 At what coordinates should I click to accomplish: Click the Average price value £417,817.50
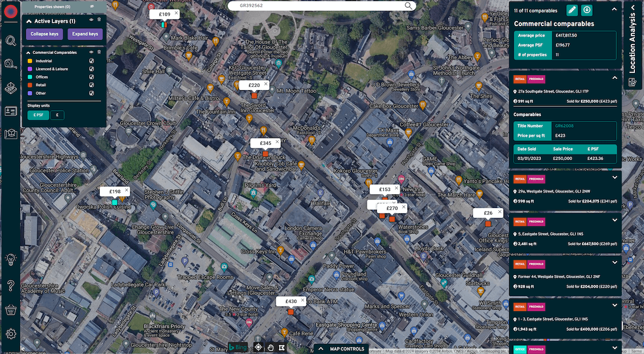coord(566,36)
